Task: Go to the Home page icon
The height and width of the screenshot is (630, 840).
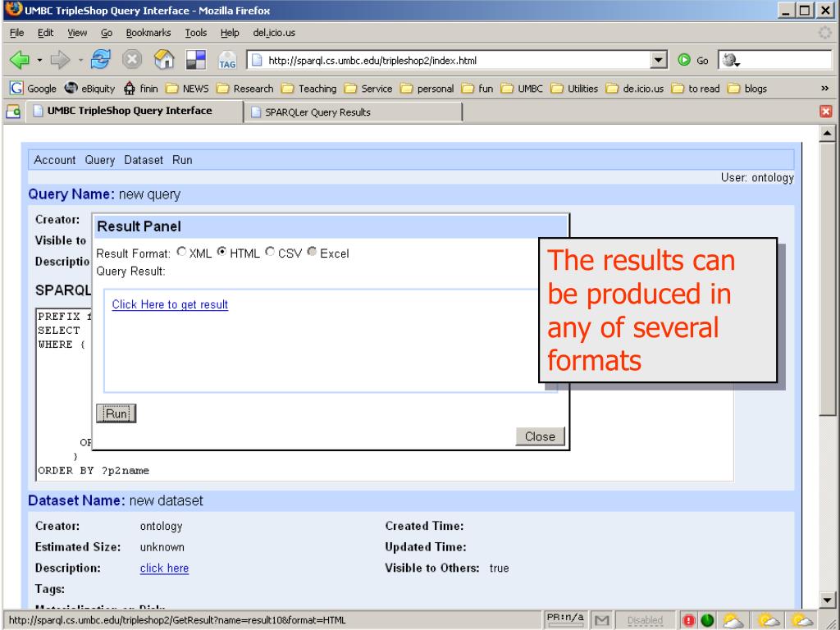Action: click(164, 59)
